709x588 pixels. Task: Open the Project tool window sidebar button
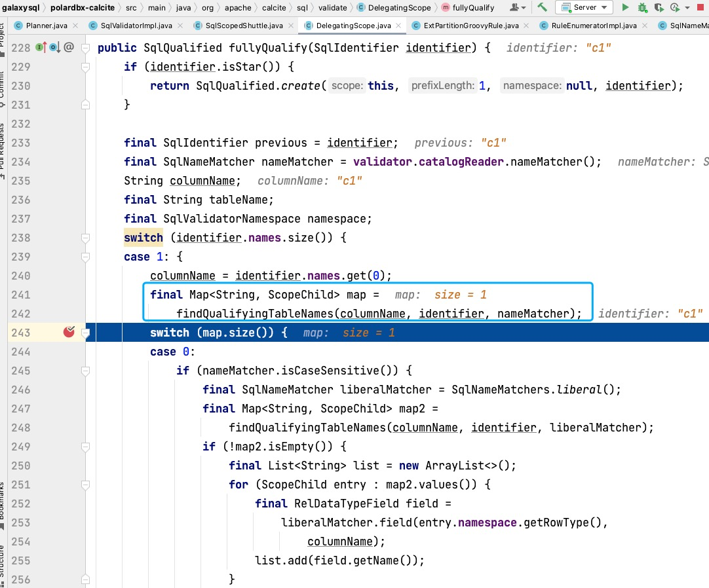tap(2, 40)
